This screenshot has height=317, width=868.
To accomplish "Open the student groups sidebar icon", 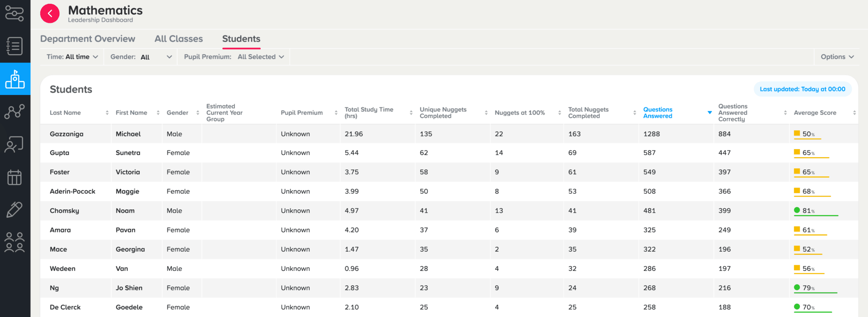I will click(15, 242).
